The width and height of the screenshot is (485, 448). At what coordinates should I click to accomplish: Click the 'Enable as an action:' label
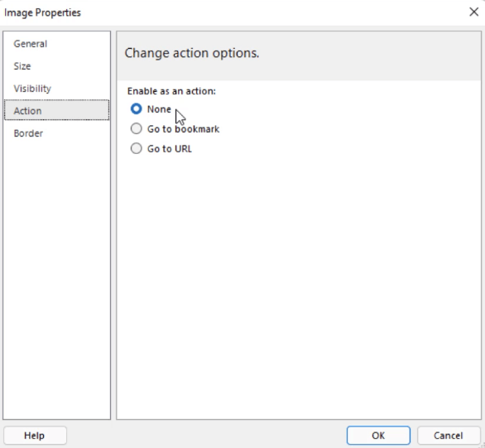click(x=171, y=91)
